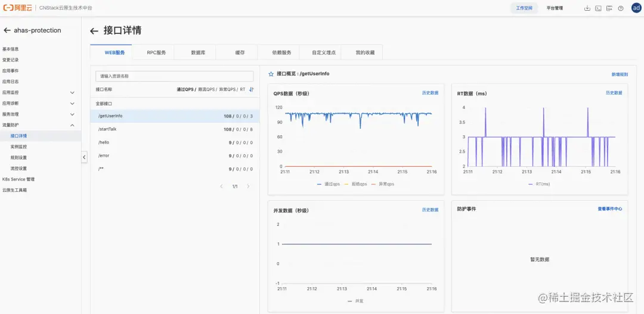Switch to WEB服务 tab

point(111,52)
